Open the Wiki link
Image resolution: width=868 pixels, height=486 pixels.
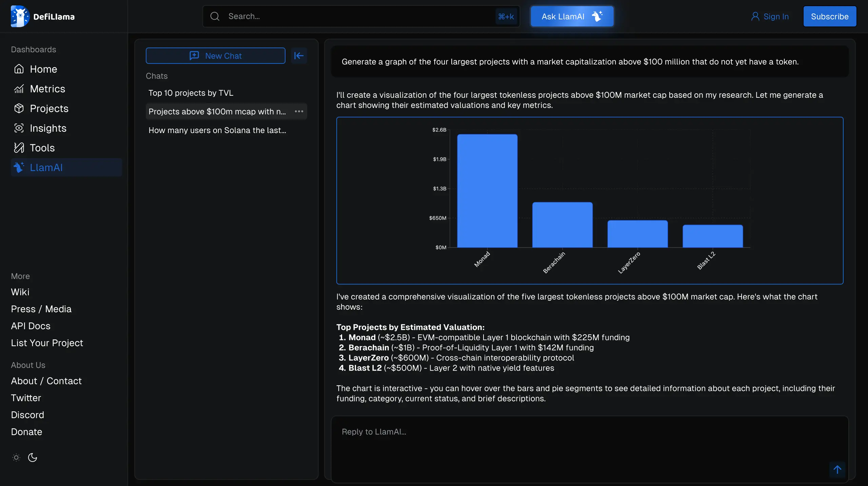click(20, 292)
